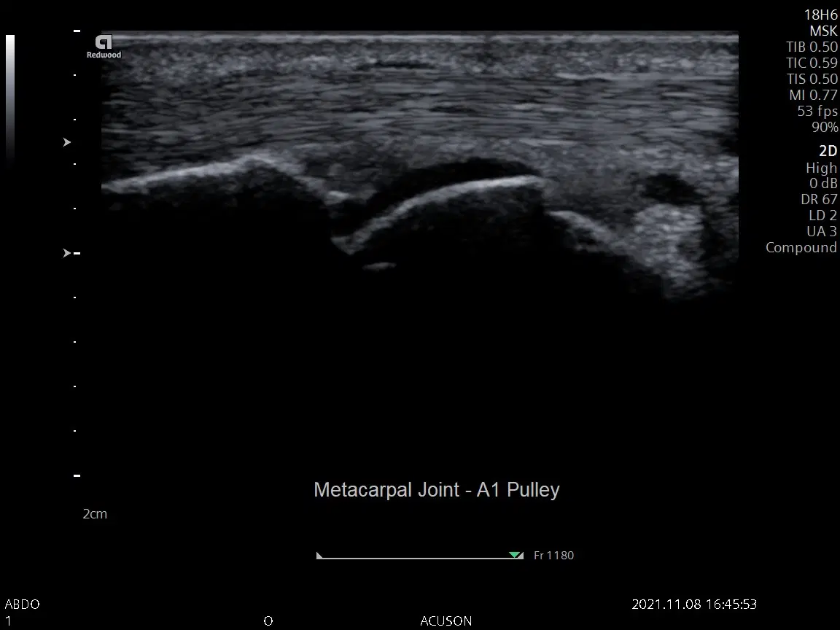Click the 2cm depth label
840x630 pixels.
[x=95, y=514]
